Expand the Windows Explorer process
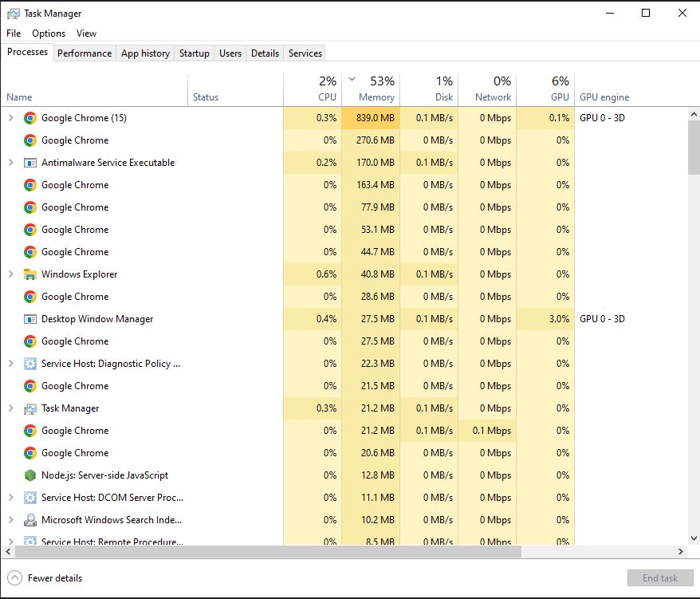 (10, 274)
